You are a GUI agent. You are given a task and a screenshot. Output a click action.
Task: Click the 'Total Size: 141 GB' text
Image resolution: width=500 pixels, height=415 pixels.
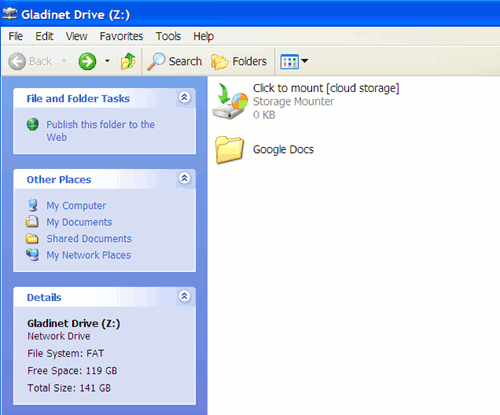point(69,388)
